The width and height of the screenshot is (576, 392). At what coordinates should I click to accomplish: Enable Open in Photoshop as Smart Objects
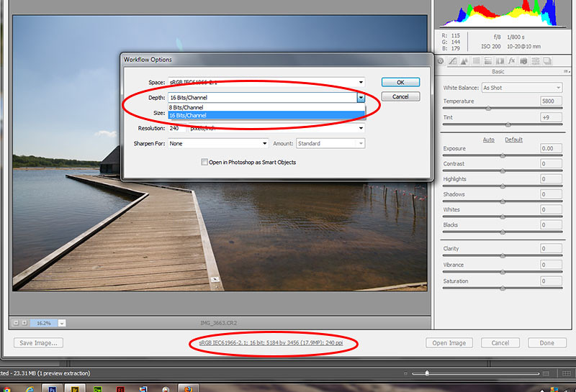pyautogui.click(x=205, y=162)
